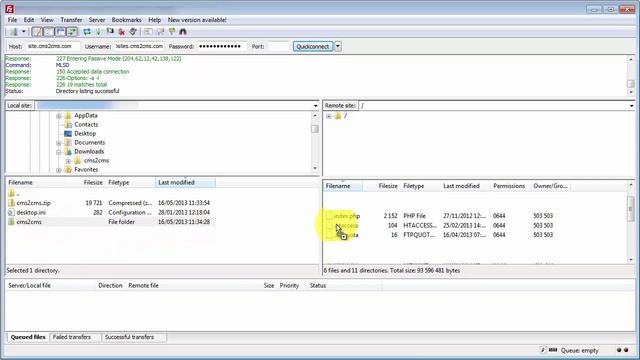Click the FTPQUOT... filetype cell in remote list
The image size is (640, 360).
[x=419, y=235]
